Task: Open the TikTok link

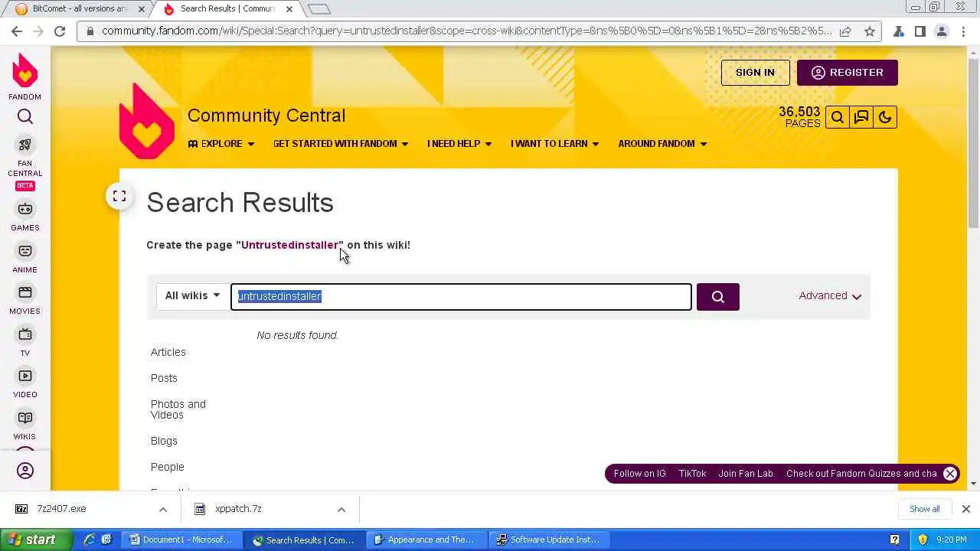Action: (x=692, y=474)
